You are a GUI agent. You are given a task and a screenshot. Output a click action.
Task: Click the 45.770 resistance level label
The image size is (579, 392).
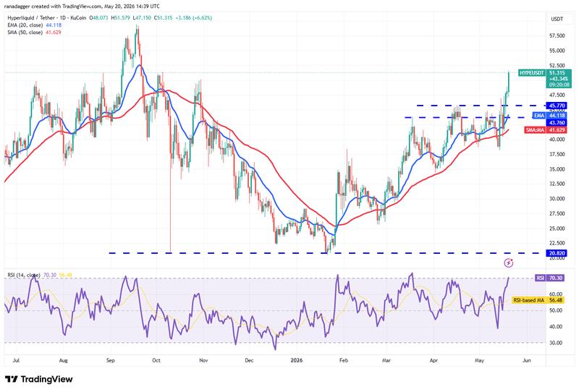pos(557,106)
